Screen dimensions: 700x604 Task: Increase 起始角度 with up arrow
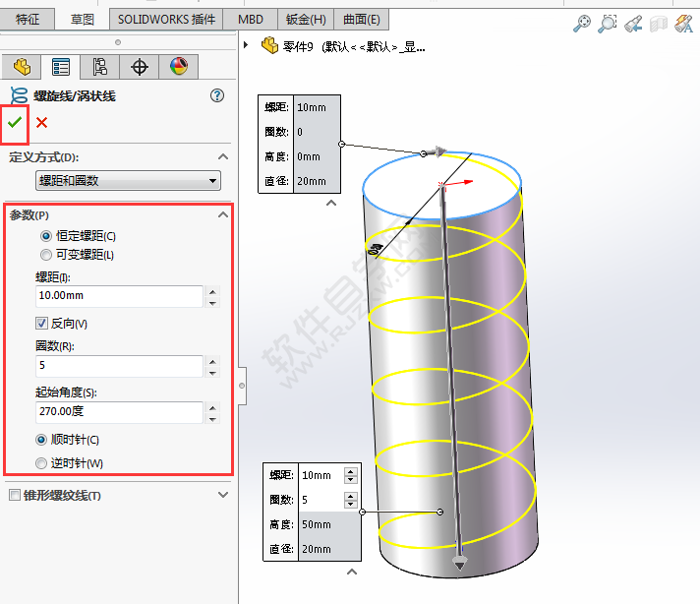[x=212, y=407]
